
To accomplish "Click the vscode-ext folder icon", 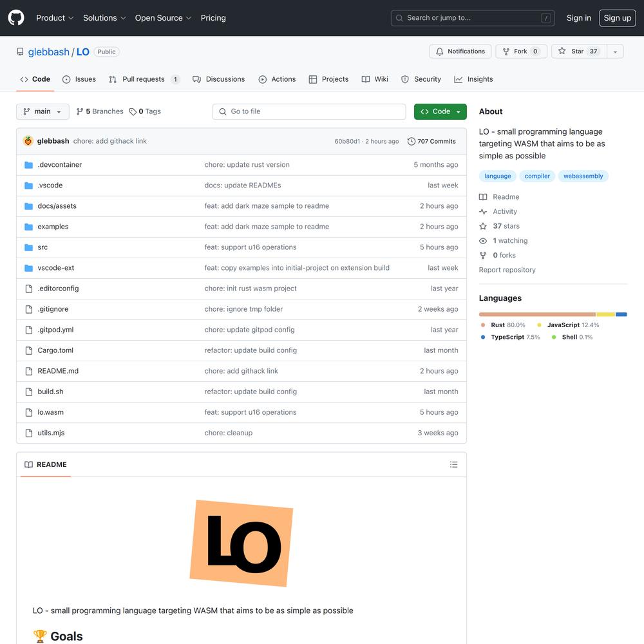I will pyautogui.click(x=29, y=268).
